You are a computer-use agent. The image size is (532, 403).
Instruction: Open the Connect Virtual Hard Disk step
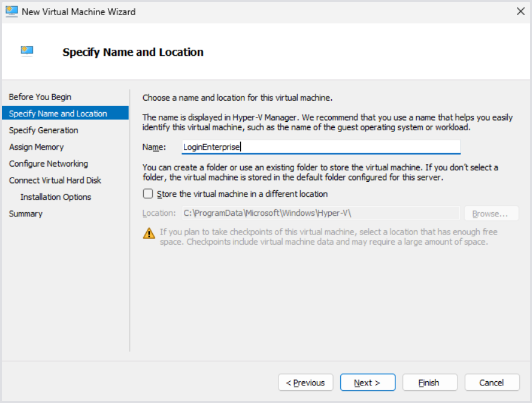pos(55,180)
